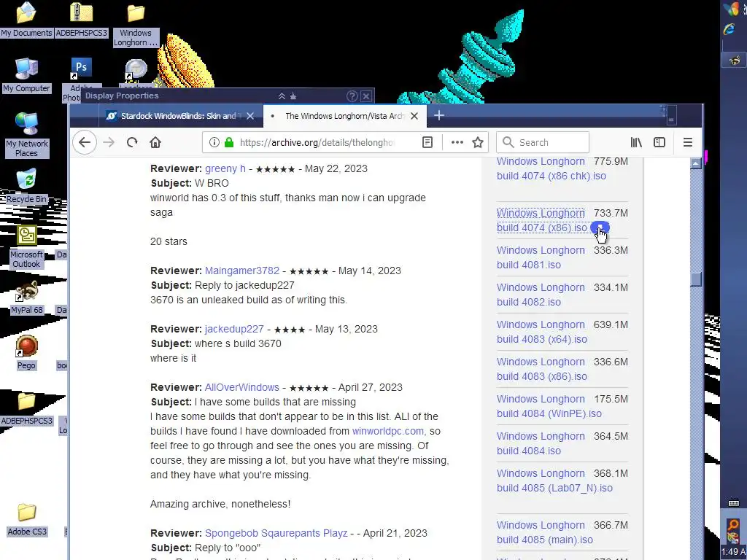Download Windows Longhorn build 4082.iso

click(541, 295)
